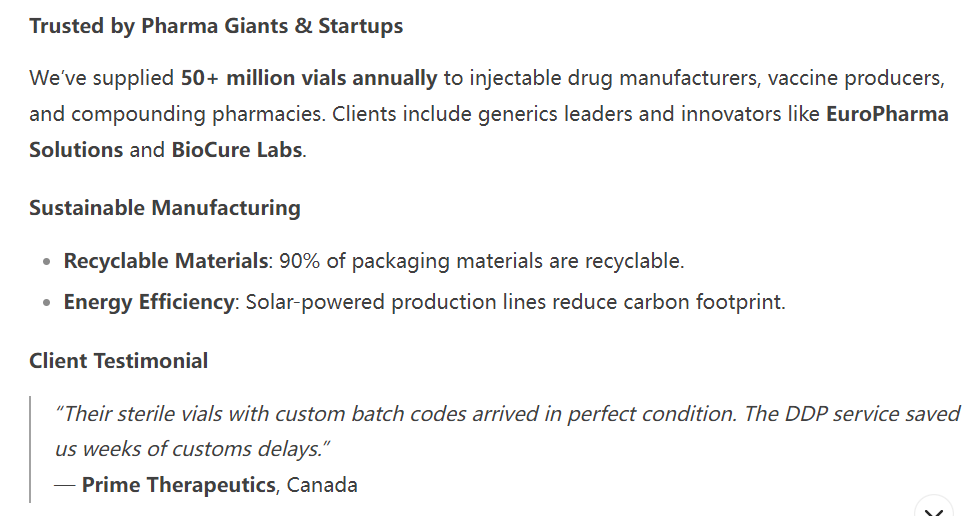Click the bold 'BioCure Labs' name
The image size is (974, 516).
pos(237,150)
